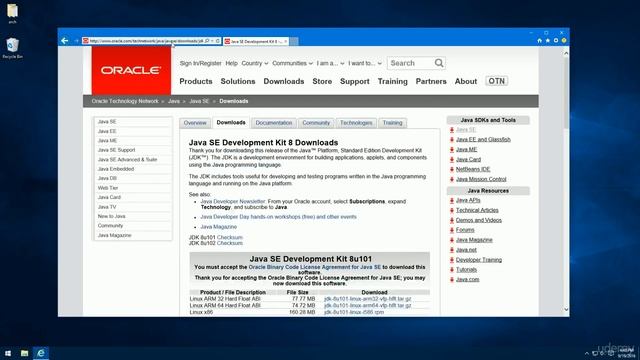Open the browser Tools gear icon

point(556,41)
